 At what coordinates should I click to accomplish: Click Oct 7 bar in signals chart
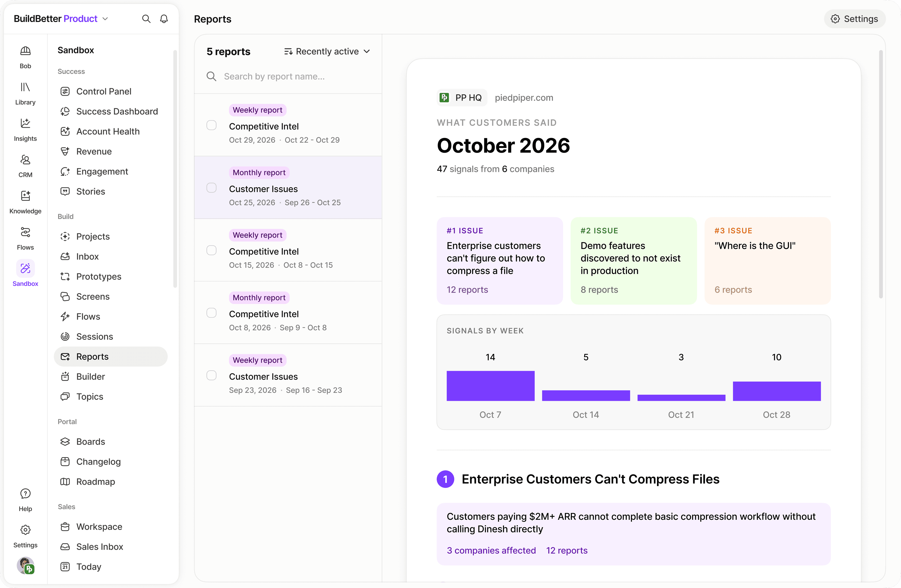(x=490, y=386)
